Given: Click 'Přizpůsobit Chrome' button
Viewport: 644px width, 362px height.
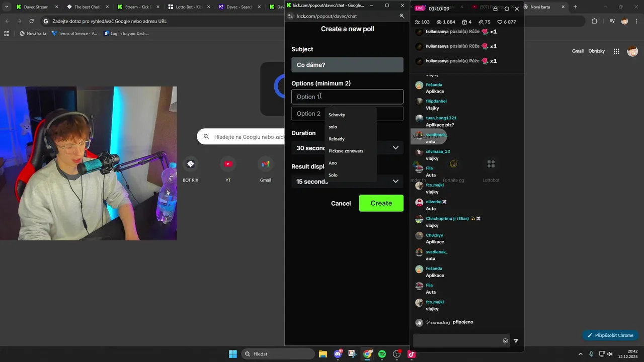Looking at the screenshot, I should click(x=610, y=335).
